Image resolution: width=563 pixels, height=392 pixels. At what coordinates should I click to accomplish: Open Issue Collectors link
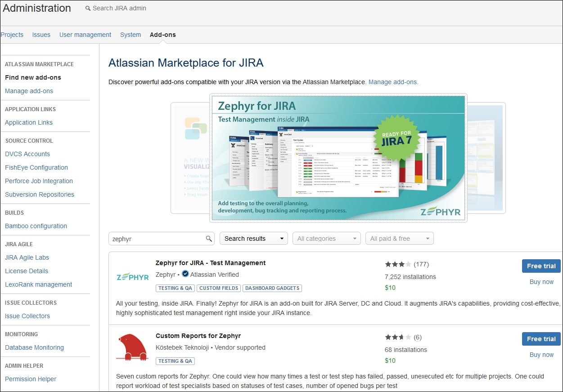(27, 316)
